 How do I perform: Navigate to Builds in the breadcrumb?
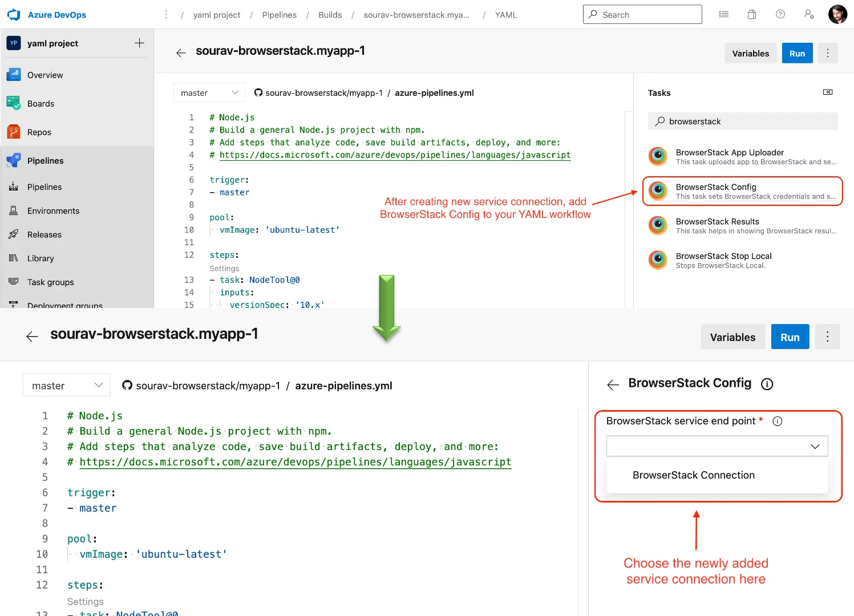[330, 15]
